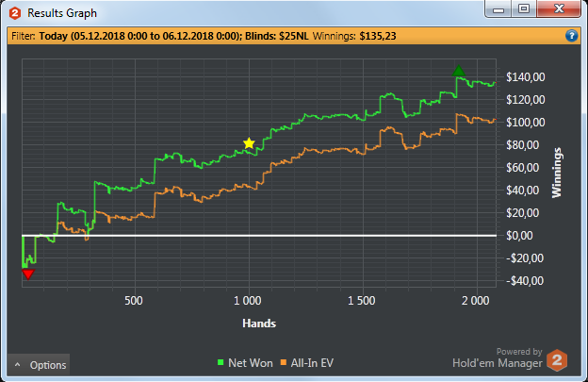Click the green Net Won legend swatch
Image resolution: width=588 pixels, height=382 pixels.
[220, 362]
